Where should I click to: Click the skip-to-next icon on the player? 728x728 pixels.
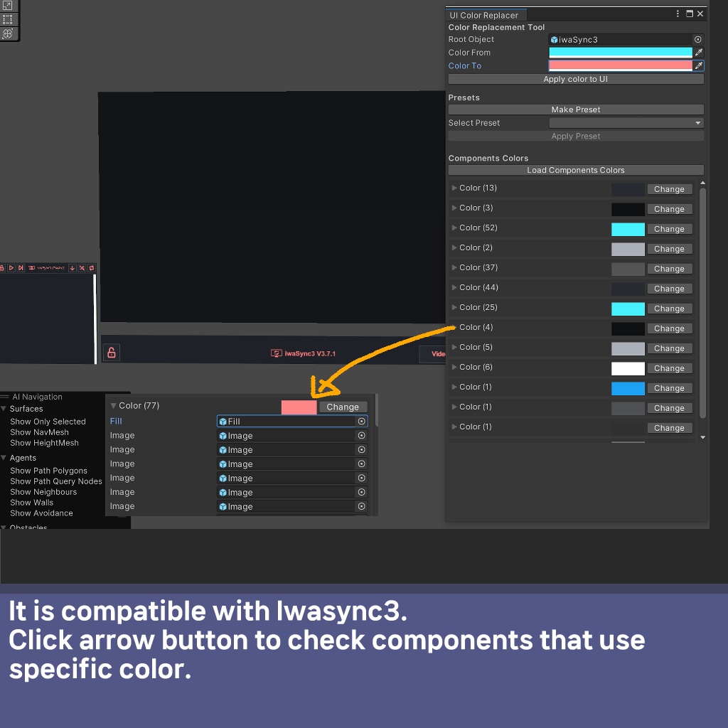pyautogui.click(x=21, y=268)
